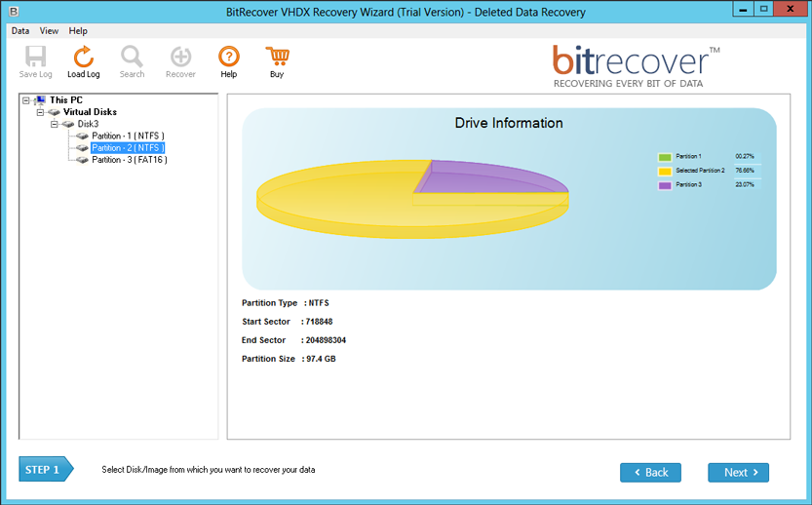
Task: Click the Partition 3 legend label
Action: pyautogui.click(x=689, y=184)
